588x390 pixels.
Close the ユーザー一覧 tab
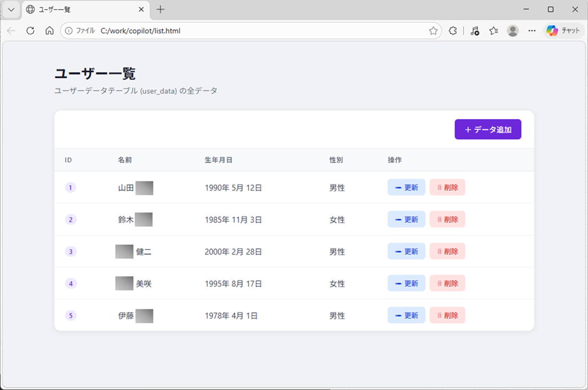pyautogui.click(x=141, y=10)
